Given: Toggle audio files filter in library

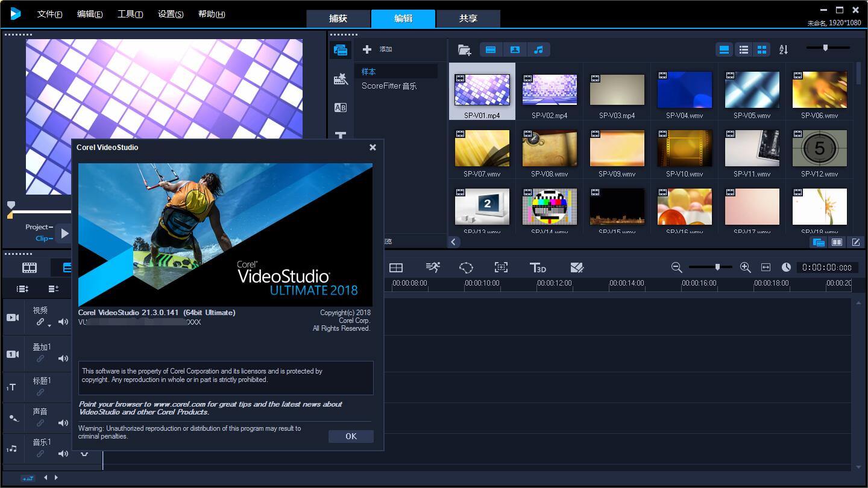Looking at the screenshot, I should pyautogui.click(x=538, y=49).
